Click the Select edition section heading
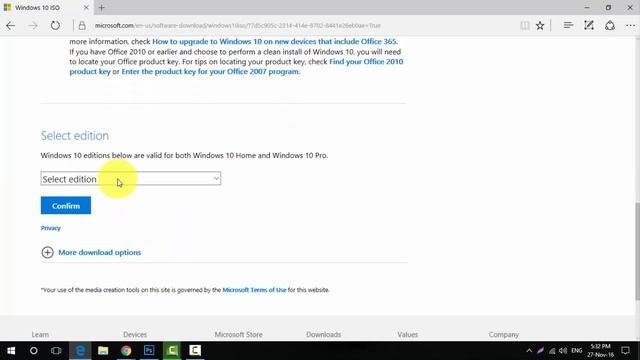 click(75, 136)
